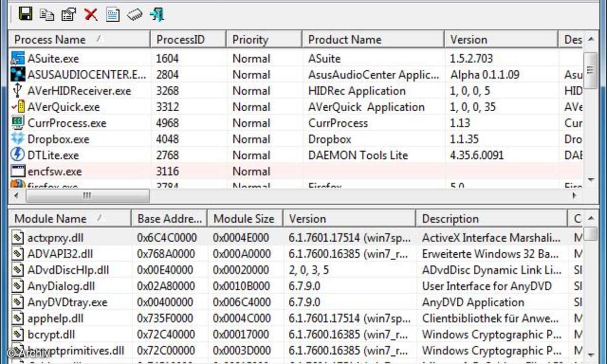Viewport: 607px width, 364px height.
Task: Click the file icon beside AnyDialog.dll
Action: pos(18,286)
